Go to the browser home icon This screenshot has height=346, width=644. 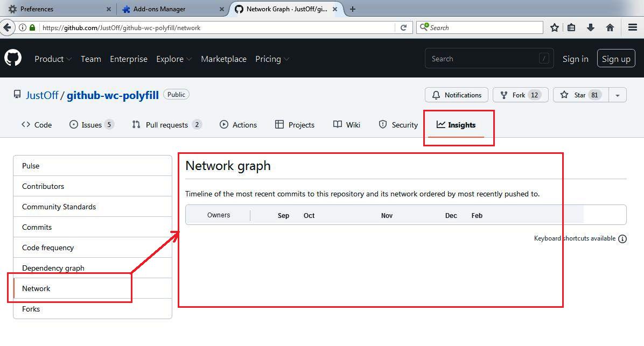click(610, 27)
